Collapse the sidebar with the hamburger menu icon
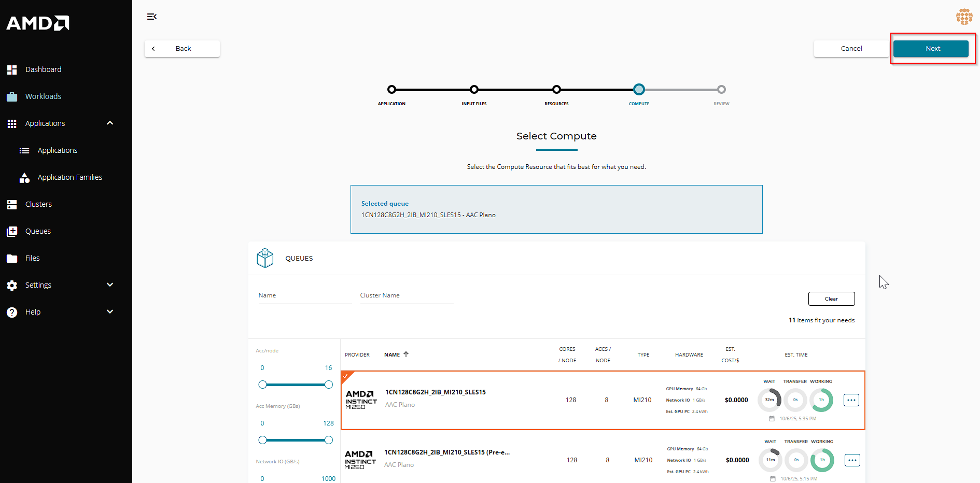Image resolution: width=980 pixels, height=483 pixels. click(151, 17)
